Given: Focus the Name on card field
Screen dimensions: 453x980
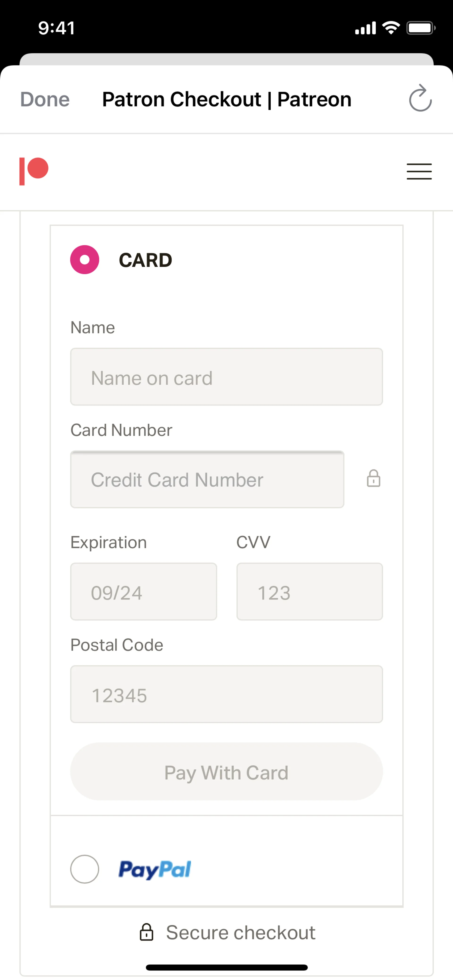Looking at the screenshot, I should 226,377.
